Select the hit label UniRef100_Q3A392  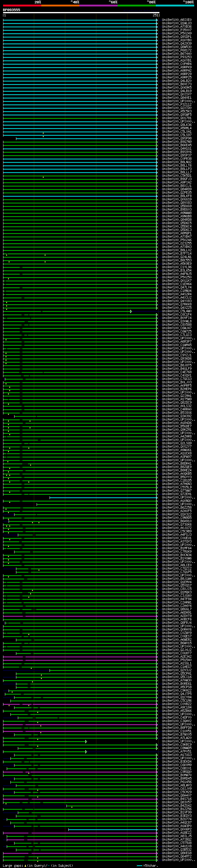177,416
